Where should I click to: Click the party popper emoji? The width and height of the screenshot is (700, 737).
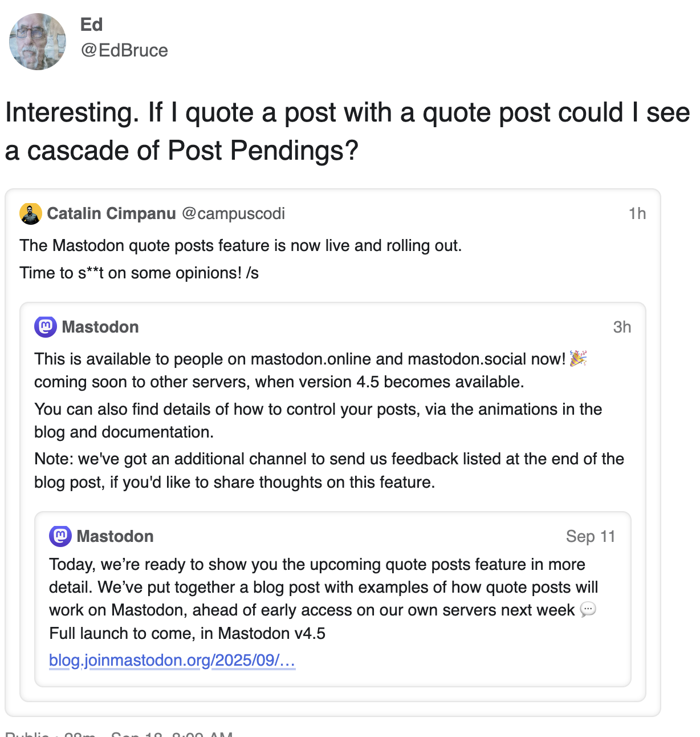coord(578,358)
